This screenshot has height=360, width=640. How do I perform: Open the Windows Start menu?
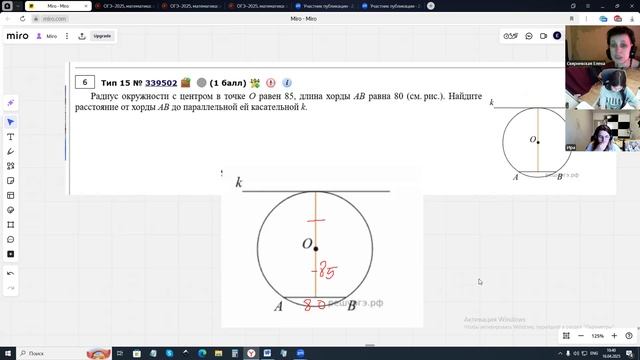point(8,353)
